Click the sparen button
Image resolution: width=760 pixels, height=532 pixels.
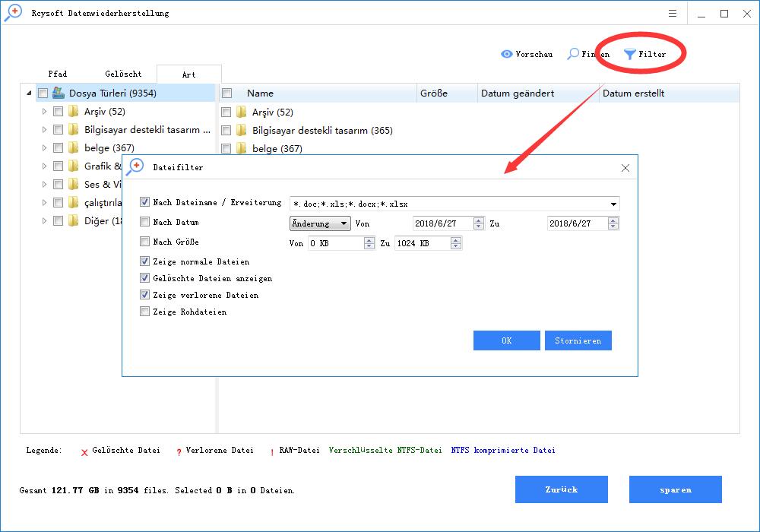click(675, 489)
